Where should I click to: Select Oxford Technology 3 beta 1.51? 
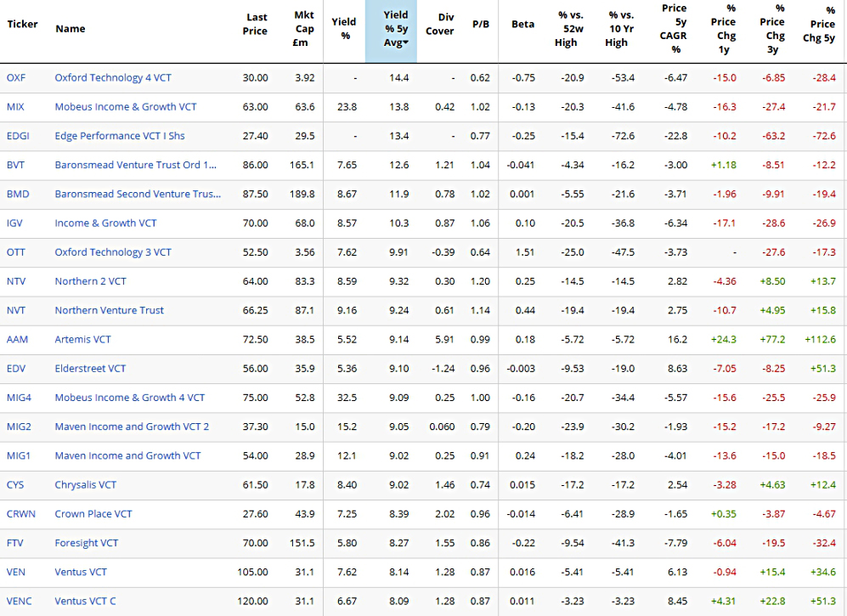(525, 252)
